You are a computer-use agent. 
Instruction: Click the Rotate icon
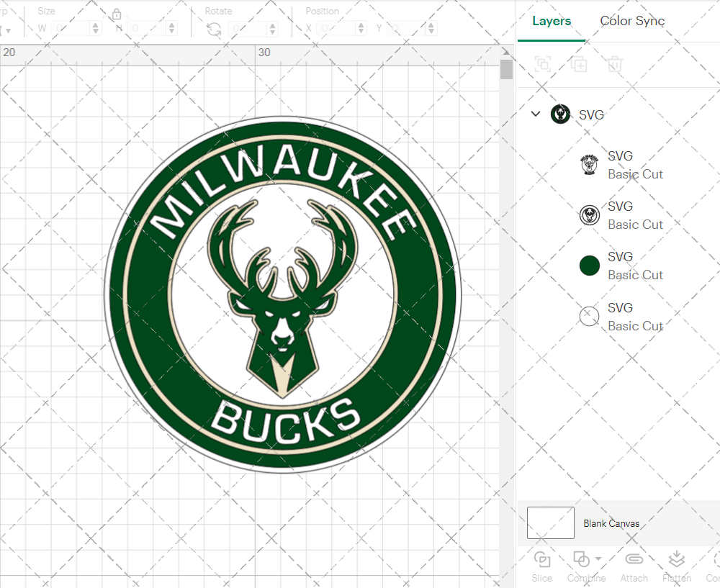tap(214, 30)
